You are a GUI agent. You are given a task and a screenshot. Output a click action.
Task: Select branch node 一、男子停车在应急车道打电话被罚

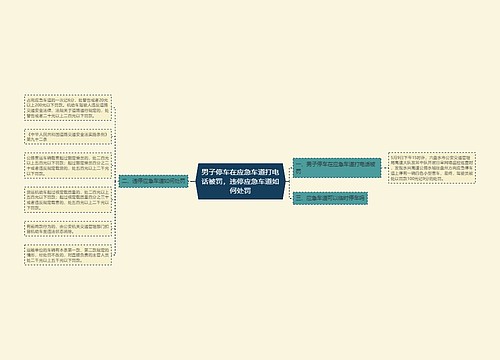point(337,168)
